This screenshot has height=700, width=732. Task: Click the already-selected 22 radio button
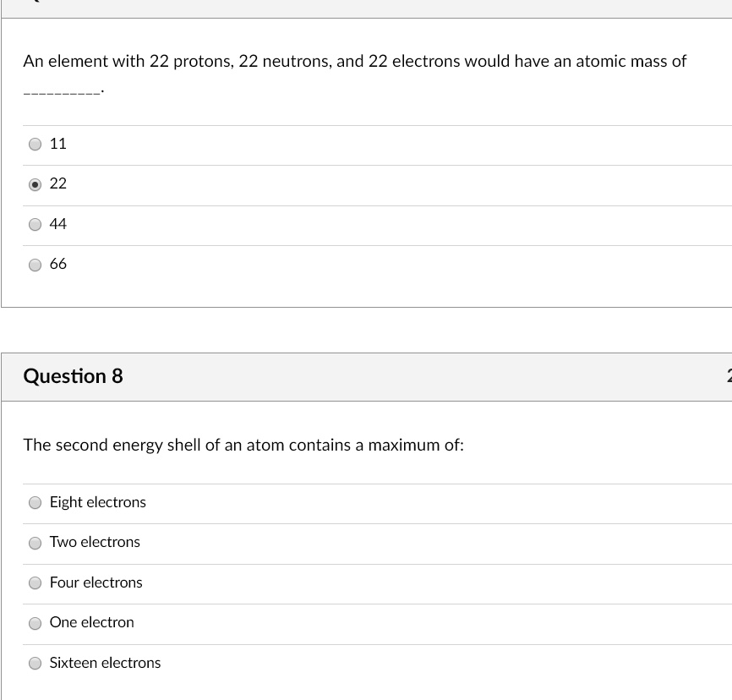[x=35, y=183]
